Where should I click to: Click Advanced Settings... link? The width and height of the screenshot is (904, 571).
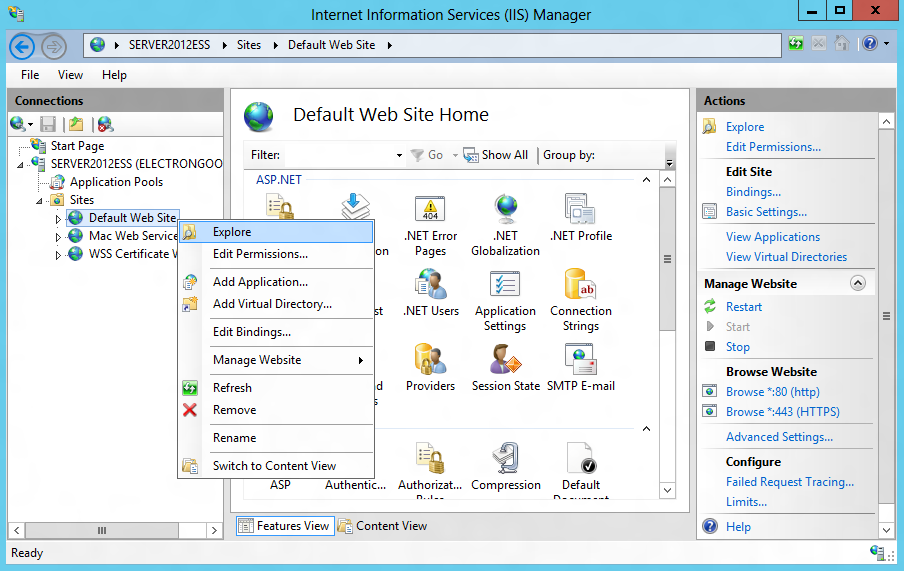(779, 437)
